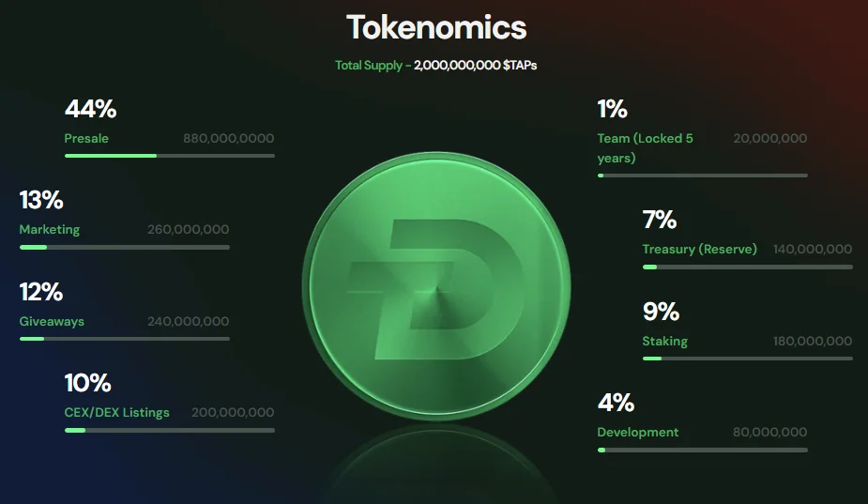Select the Marketing label
Image resolution: width=868 pixels, height=504 pixels.
click(x=50, y=229)
